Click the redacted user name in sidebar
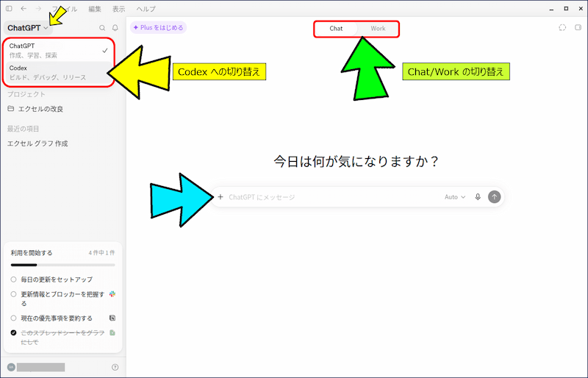This screenshot has width=588, height=378. 41,367
